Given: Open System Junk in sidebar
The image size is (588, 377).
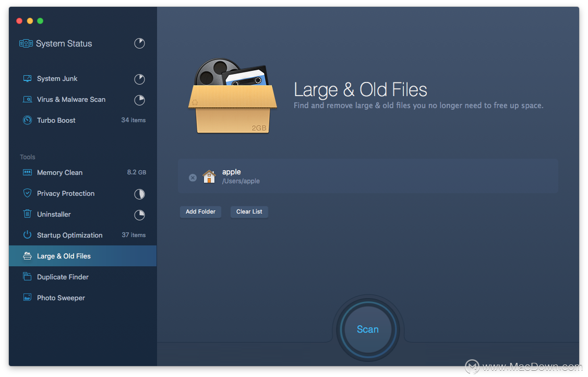Looking at the screenshot, I should (57, 78).
